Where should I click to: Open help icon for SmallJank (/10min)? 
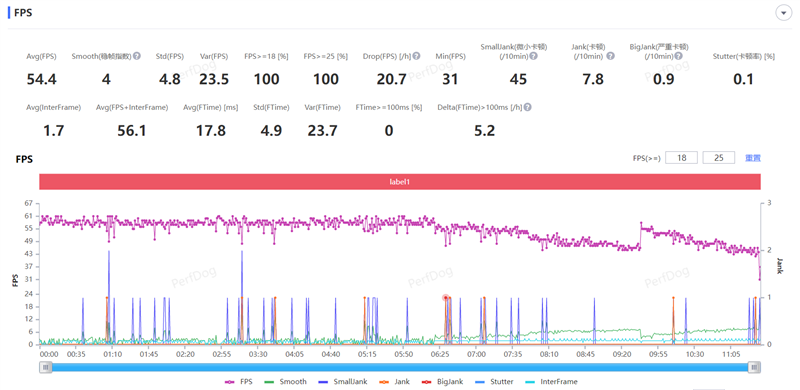[533, 56]
